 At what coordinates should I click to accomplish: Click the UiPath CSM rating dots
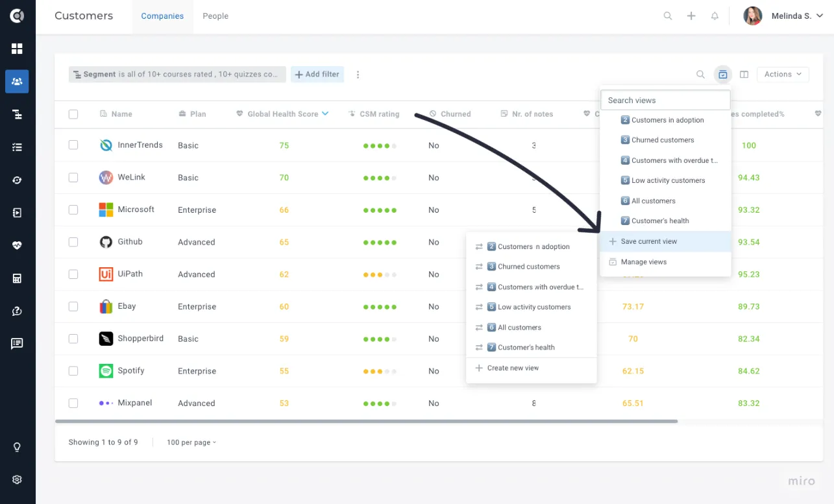(x=380, y=275)
